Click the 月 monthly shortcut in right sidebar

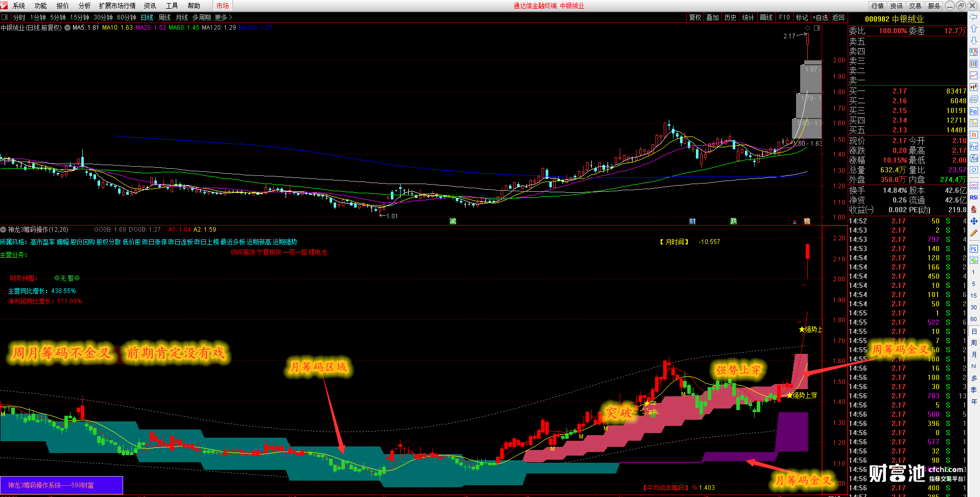pyautogui.click(x=974, y=354)
